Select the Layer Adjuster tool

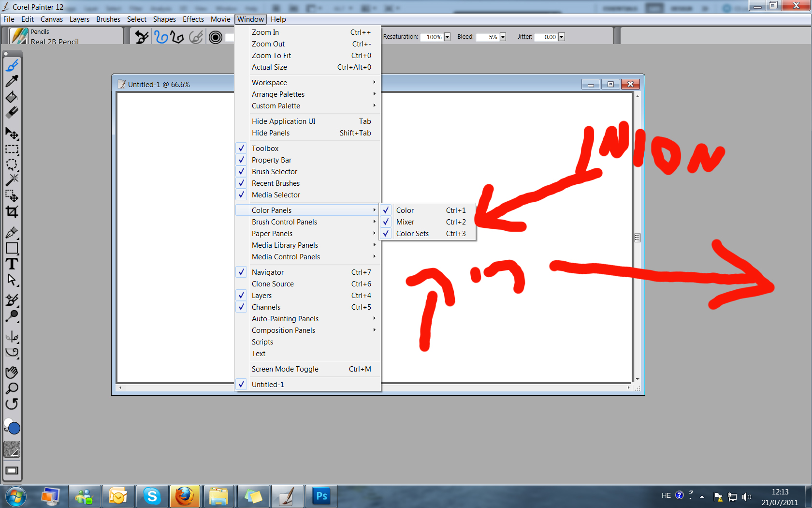coord(12,133)
